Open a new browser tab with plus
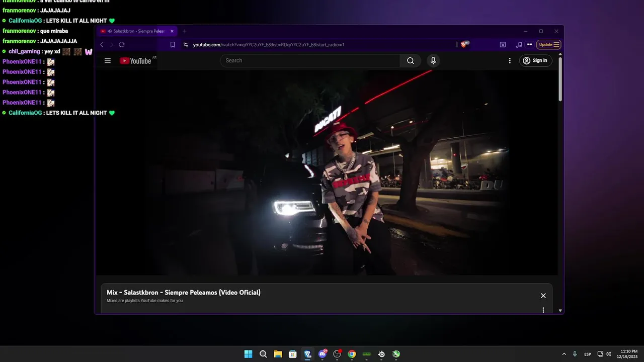The height and width of the screenshot is (362, 644). click(x=184, y=31)
